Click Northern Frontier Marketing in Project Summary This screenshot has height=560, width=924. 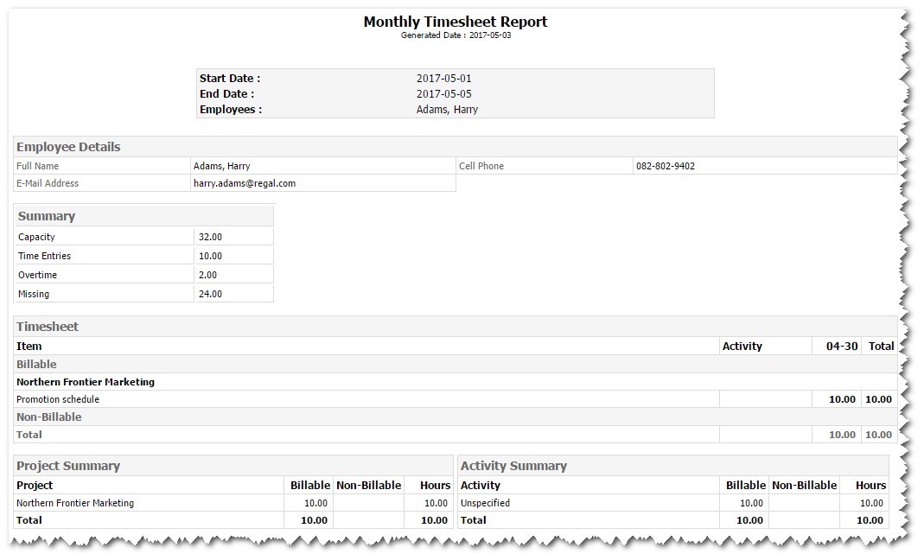(x=75, y=504)
